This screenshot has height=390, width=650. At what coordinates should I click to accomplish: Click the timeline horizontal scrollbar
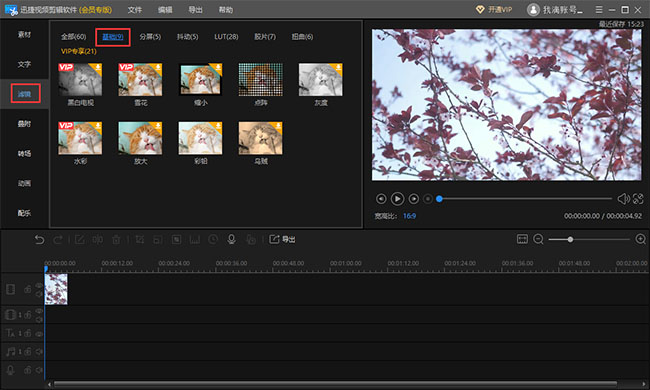coord(336,384)
